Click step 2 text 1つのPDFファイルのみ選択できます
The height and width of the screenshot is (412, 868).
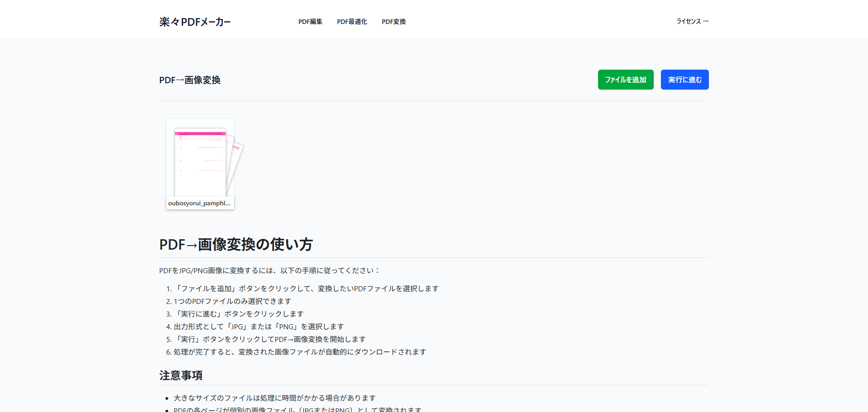232,301
